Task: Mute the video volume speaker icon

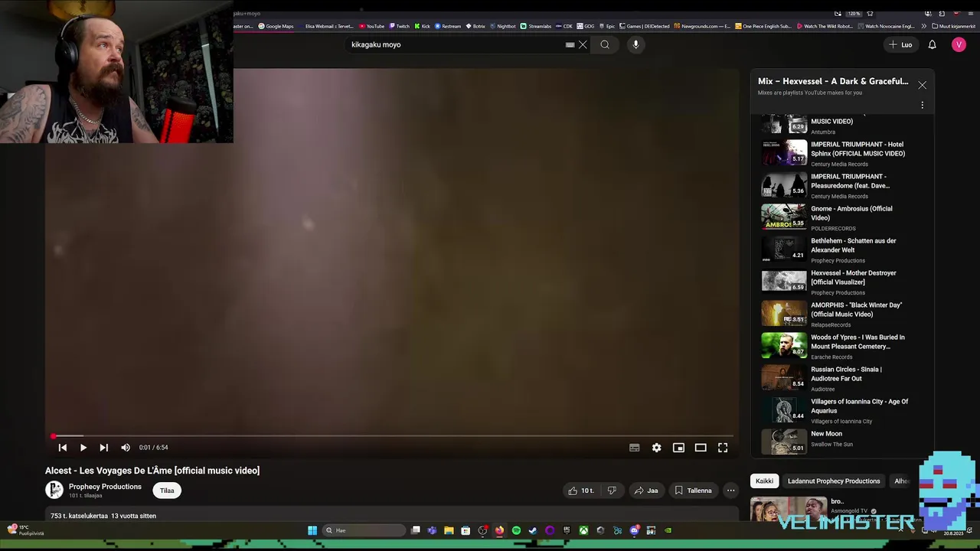Action: 126,448
